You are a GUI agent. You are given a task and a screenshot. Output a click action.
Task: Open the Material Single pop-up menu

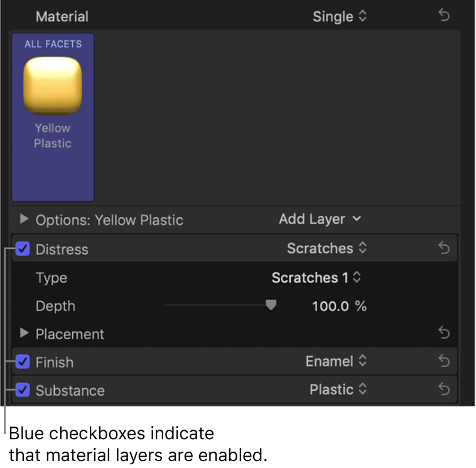coord(339,17)
